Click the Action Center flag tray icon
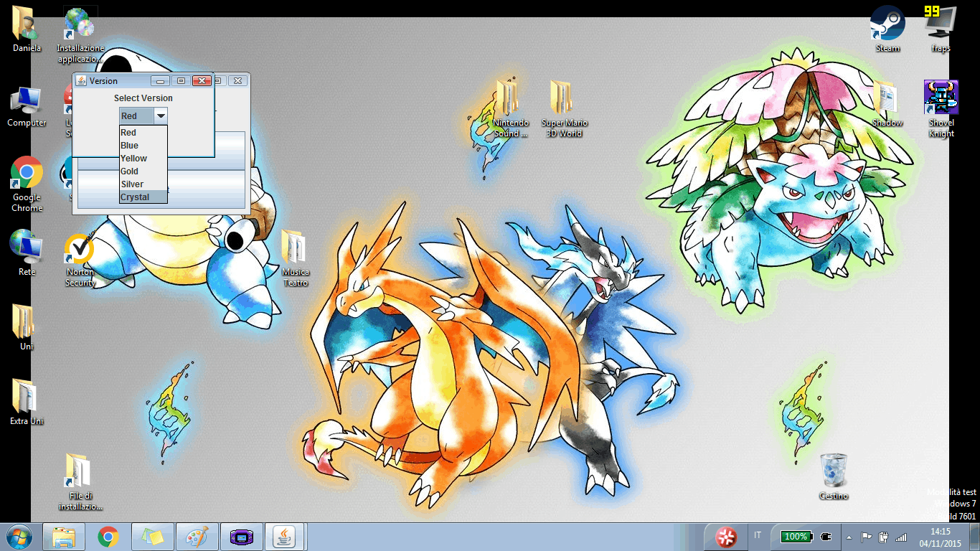 (x=867, y=537)
